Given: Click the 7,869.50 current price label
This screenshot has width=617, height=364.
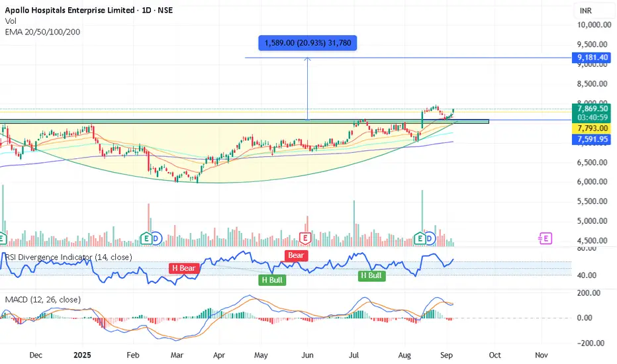Looking at the screenshot, I should click(591, 109).
